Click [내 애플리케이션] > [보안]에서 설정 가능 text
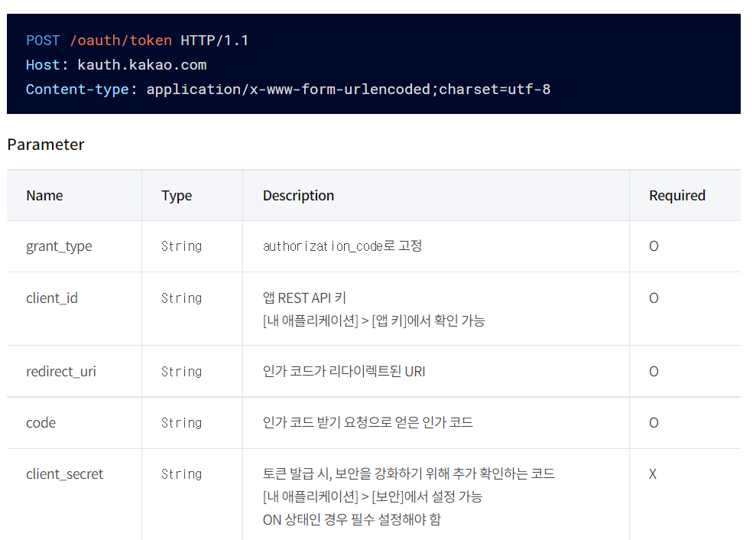 [x=372, y=496]
